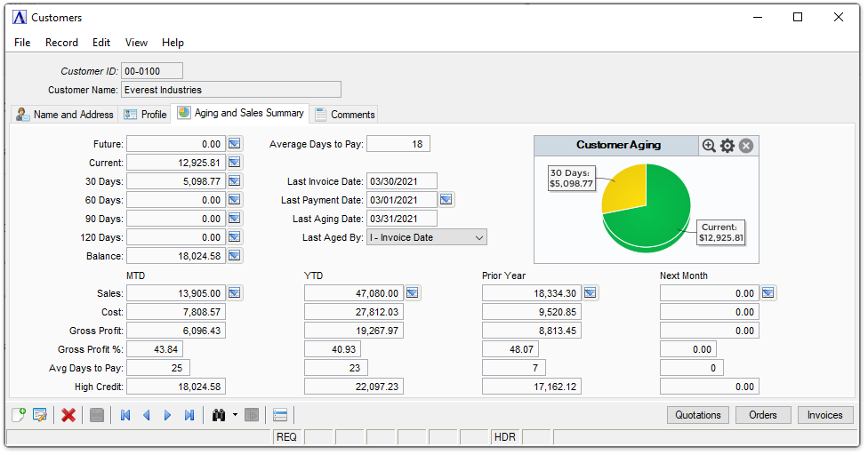868x455 pixels.
Task: Click the Average Days to Pay field
Action: (x=398, y=144)
